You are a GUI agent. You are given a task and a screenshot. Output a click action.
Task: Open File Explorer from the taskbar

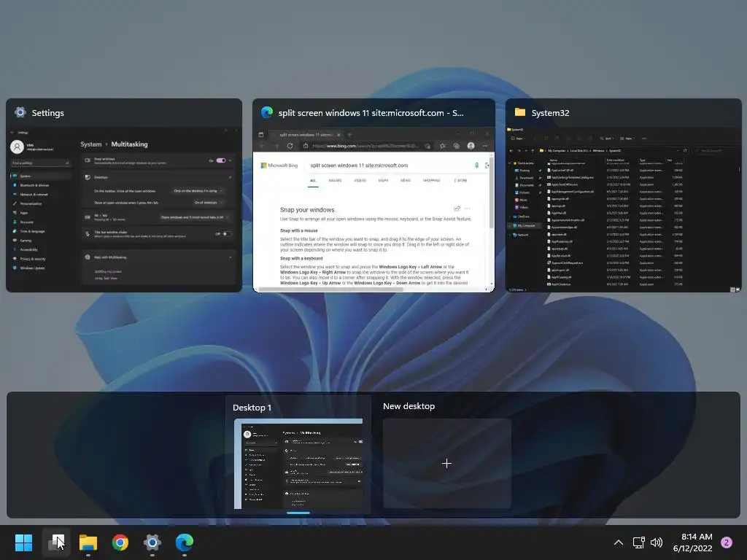click(x=88, y=542)
